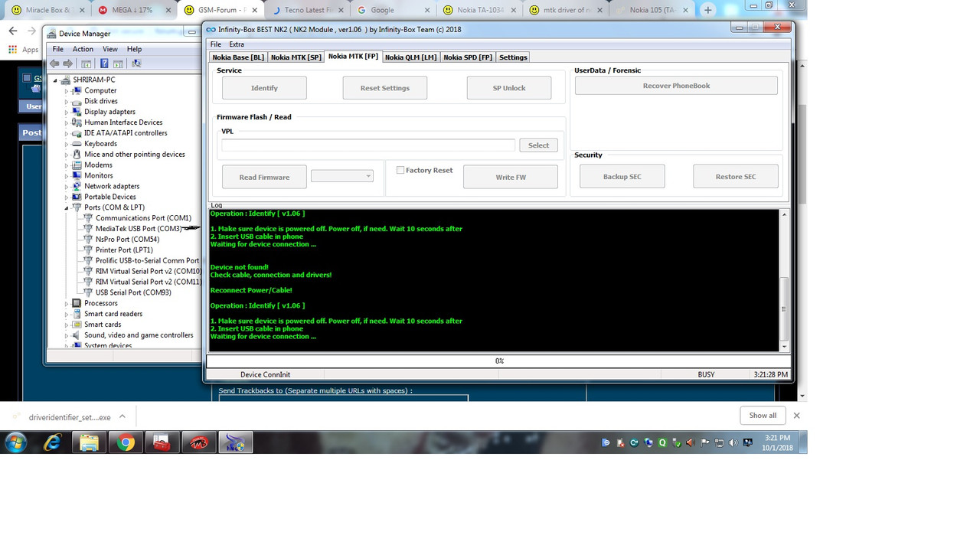
Task: Click the Select button beside VPL field
Action: (538, 145)
